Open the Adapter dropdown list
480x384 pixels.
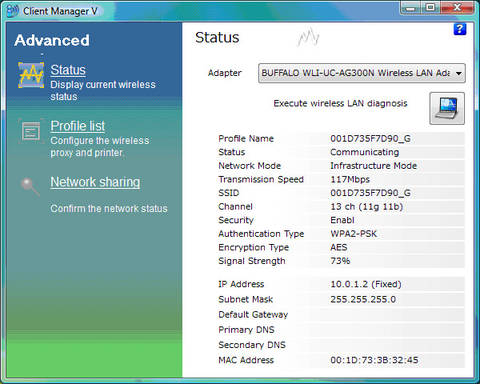[x=362, y=73]
